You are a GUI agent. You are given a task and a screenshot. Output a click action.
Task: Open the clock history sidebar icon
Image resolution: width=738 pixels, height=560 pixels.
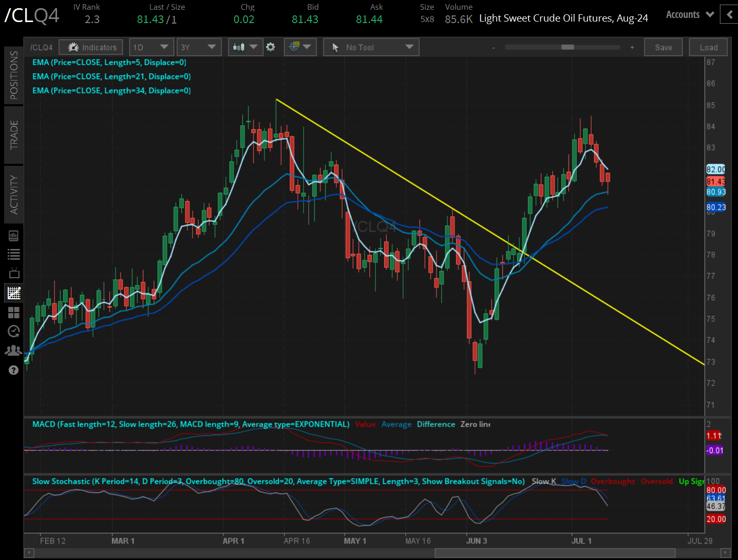(x=14, y=331)
